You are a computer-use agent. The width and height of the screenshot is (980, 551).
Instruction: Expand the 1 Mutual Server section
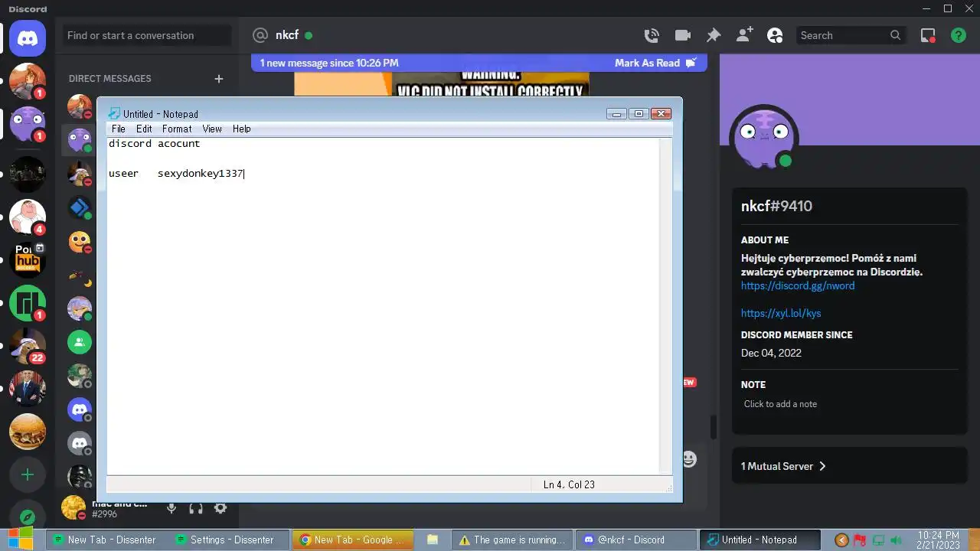pyautogui.click(x=849, y=466)
